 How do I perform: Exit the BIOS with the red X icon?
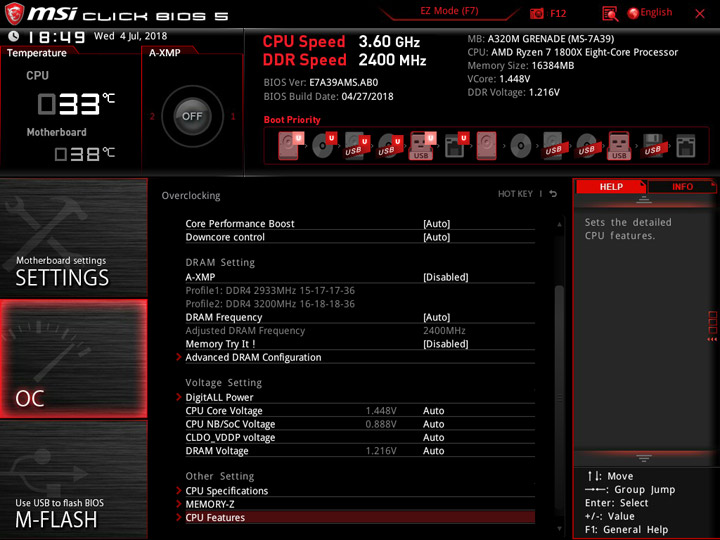[x=700, y=14]
